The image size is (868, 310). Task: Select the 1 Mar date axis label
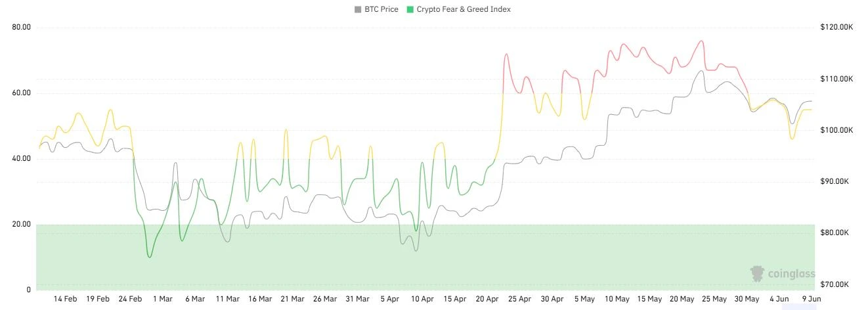(x=162, y=299)
